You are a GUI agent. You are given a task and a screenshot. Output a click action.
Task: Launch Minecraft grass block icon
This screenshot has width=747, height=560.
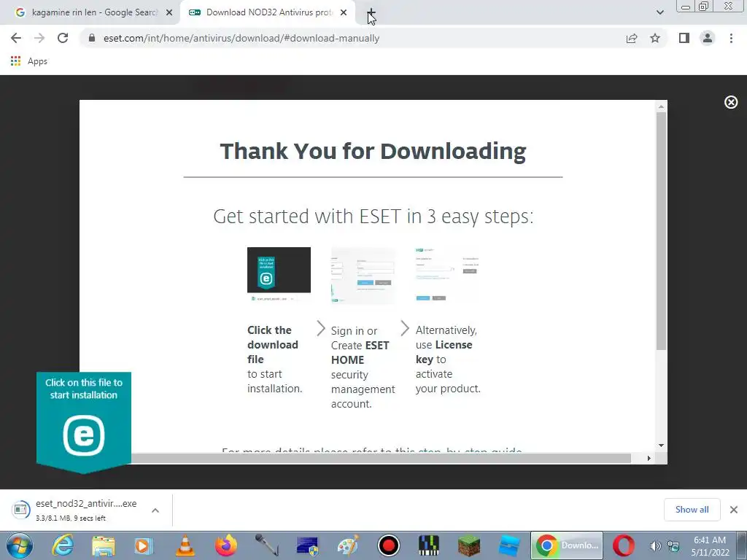click(469, 545)
